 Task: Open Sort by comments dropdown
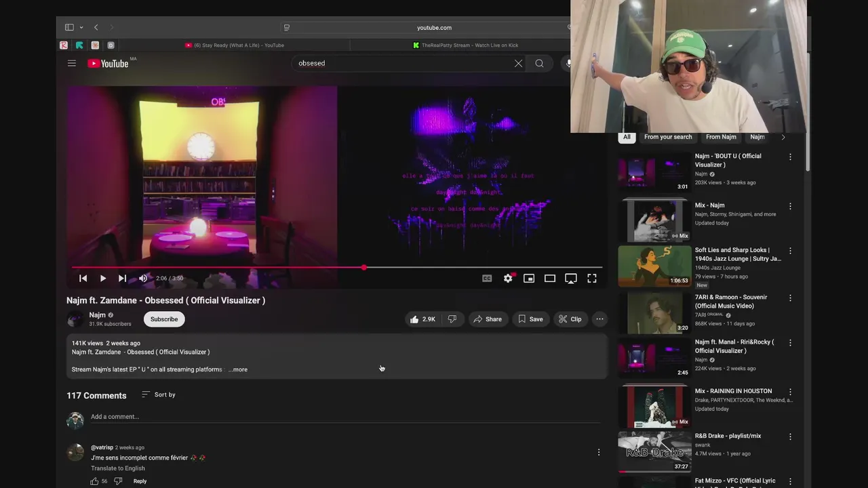[158, 394]
